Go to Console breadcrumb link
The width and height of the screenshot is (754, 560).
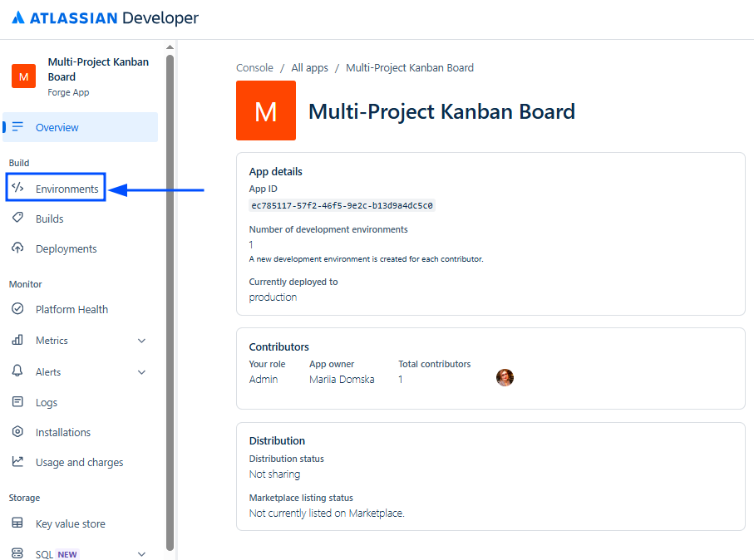pyautogui.click(x=254, y=68)
